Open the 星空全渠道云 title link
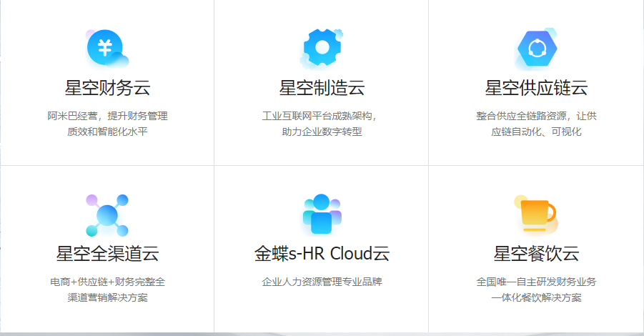Screen dimensions: 644x336 pyautogui.click(x=108, y=254)
